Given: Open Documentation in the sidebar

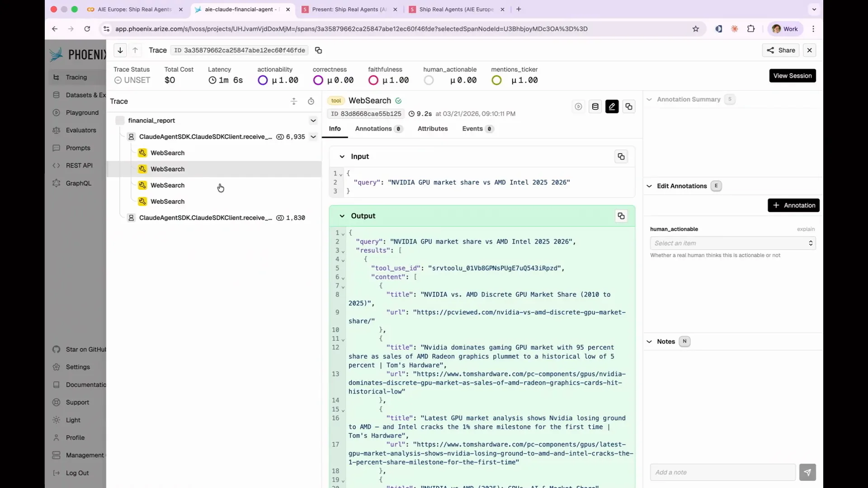Looking at the screenshot, I should pos(78,385).
